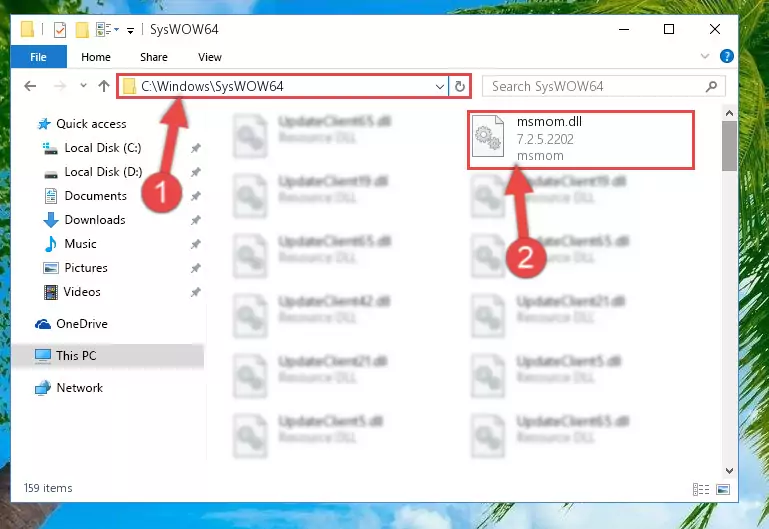Click the New folder quick access icon
This screenshot has height=529, width=769.
82,30
